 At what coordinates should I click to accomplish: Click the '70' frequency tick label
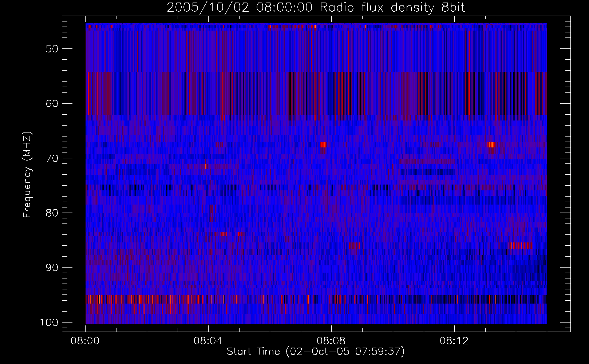click(x=52, y=158)
